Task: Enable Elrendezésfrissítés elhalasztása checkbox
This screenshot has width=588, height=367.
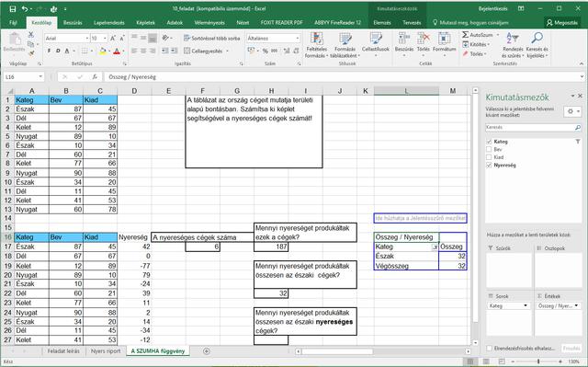Action: click(489, 349)
